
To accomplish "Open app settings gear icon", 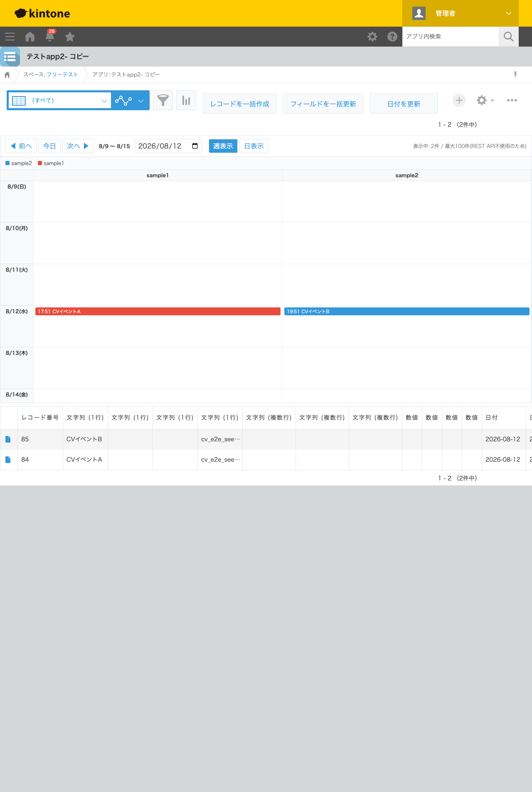I will click(482, 100).
